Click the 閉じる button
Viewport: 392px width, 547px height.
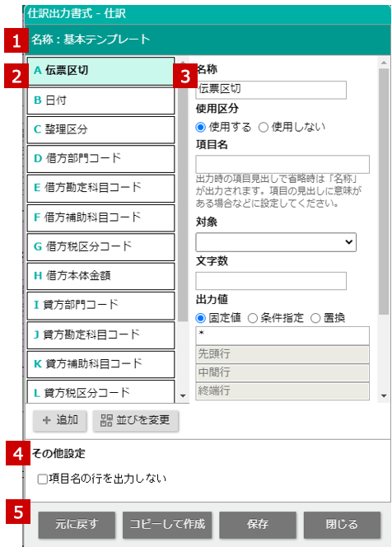(x=342, y=525)
